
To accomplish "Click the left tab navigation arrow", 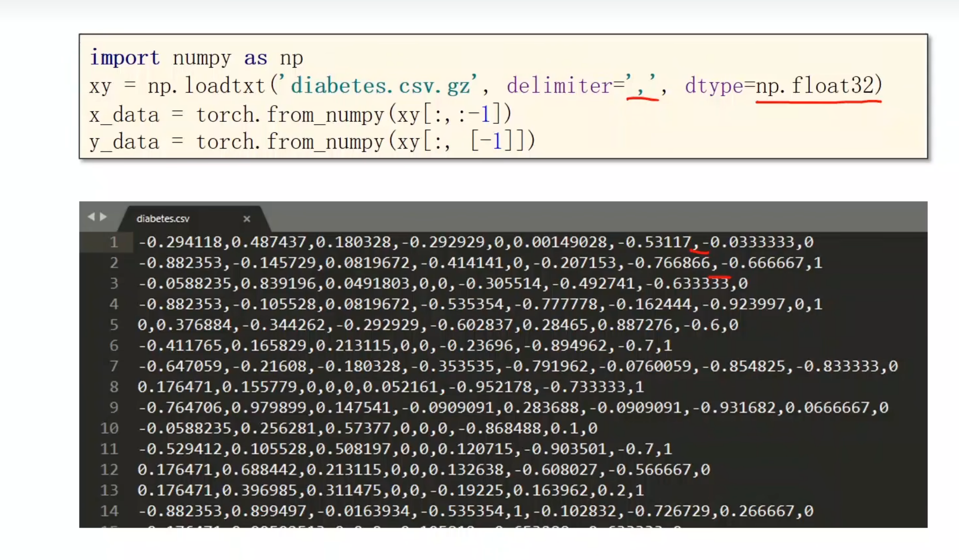I will click(91, 217).
